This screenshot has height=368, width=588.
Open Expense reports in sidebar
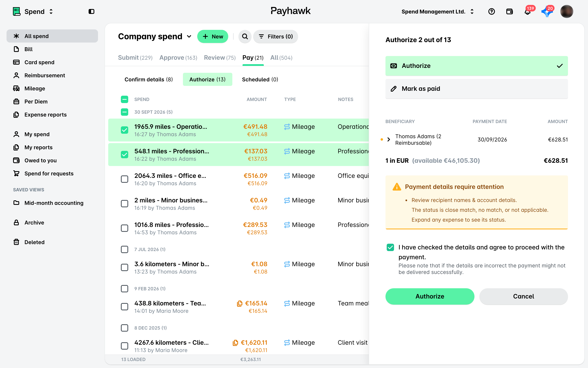click(x=52, y=115)
